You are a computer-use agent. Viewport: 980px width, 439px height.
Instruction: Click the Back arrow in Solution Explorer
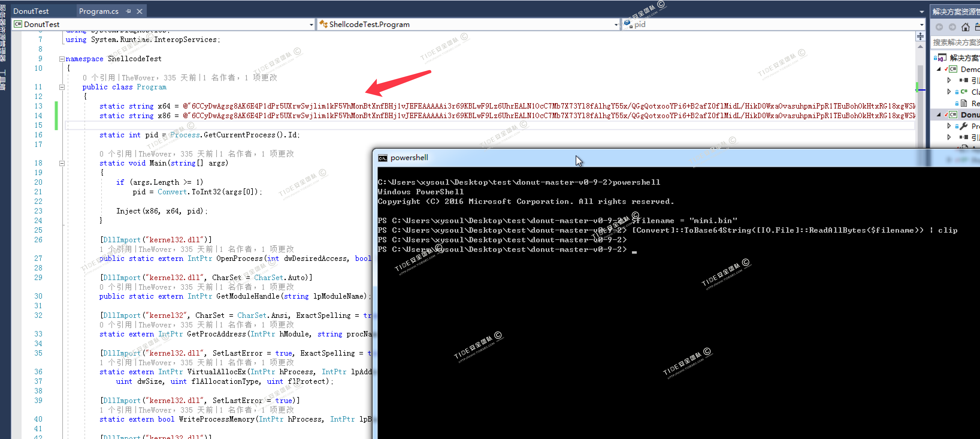(939, 27)
